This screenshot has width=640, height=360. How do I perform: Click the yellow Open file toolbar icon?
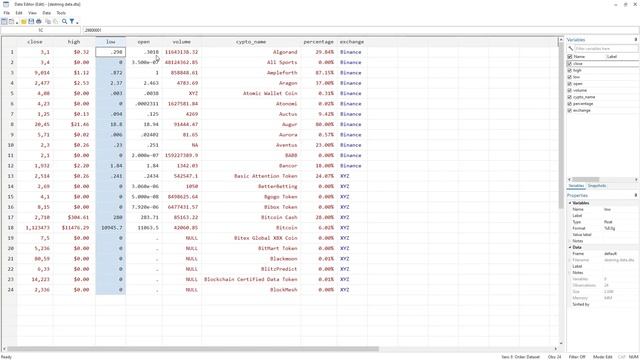24,21
